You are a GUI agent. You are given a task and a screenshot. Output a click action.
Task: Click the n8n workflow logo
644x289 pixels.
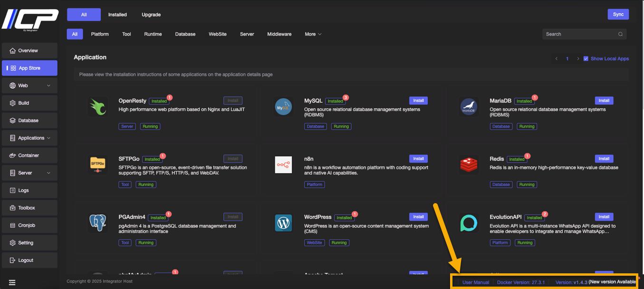click(x=283, y=165)
